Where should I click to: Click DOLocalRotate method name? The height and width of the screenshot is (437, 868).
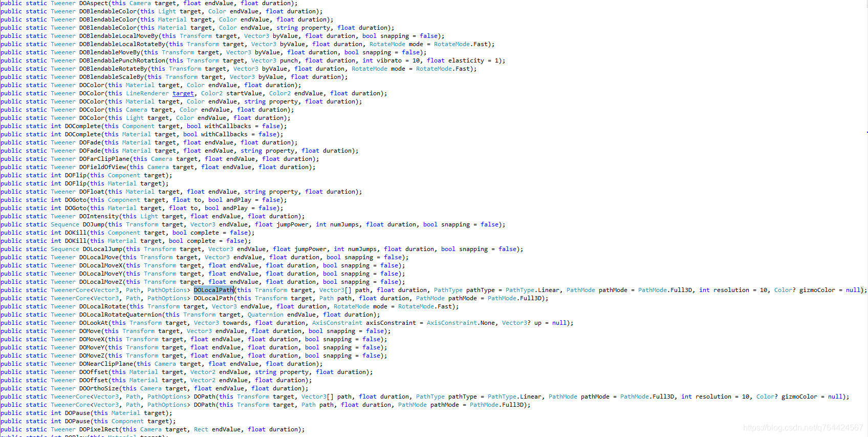coord(102,306)
